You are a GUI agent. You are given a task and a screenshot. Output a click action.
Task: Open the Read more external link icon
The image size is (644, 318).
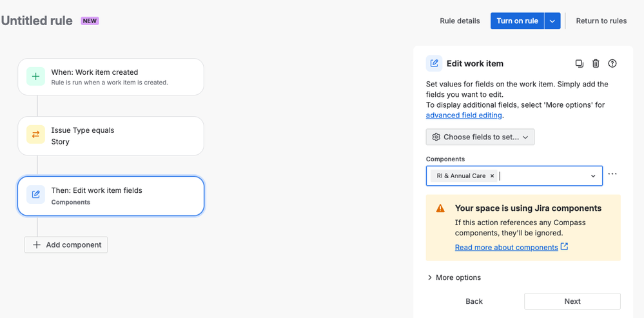[x=565, y=246]
